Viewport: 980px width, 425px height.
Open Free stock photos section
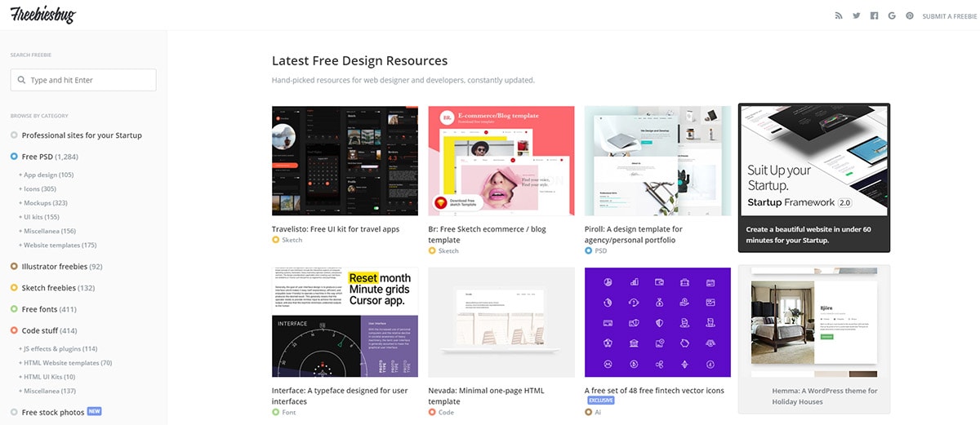pos(53,412)
